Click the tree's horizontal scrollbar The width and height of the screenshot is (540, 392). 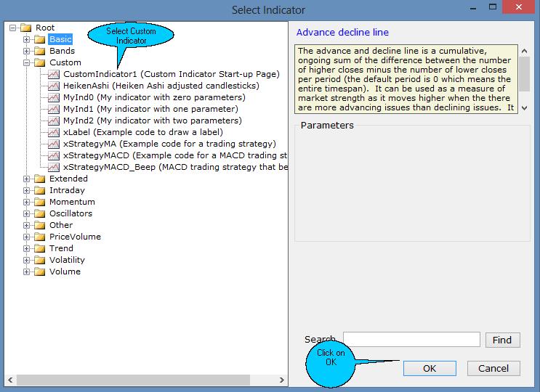point(145,380)
